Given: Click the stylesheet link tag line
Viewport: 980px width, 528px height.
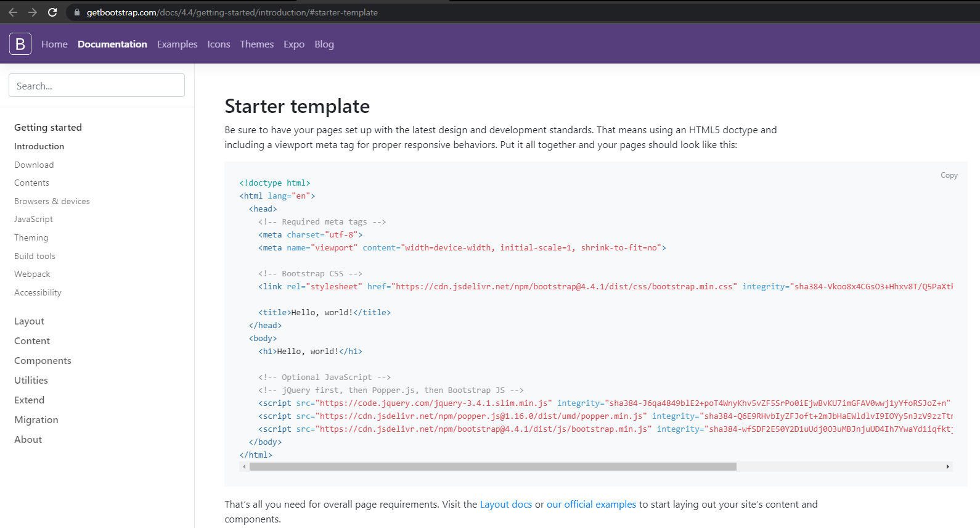Looking at the screenshot, I should tap(605, 287).
